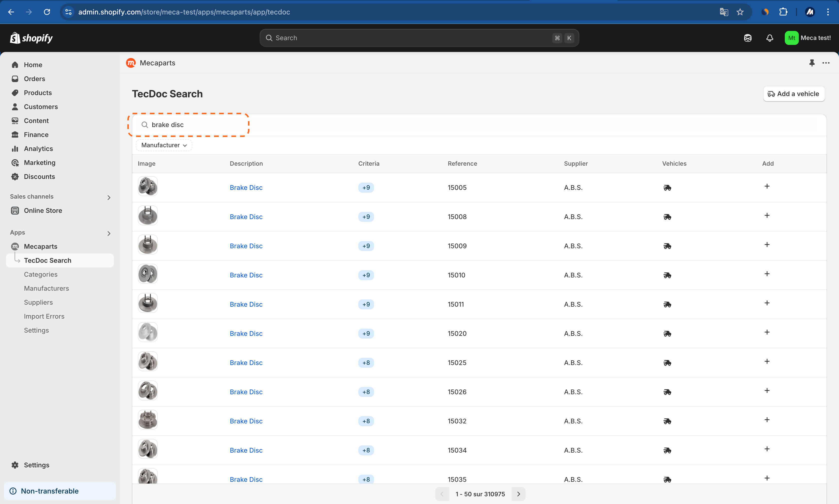Open the Google Translate icon in address bar
The width and height of the screenshot is (839, 504).
724,12
